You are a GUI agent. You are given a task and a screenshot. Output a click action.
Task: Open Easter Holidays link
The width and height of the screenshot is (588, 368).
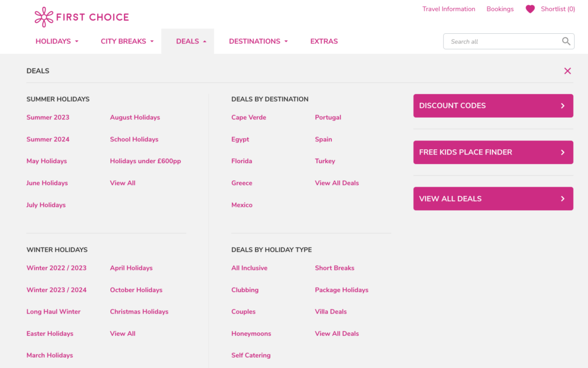pos(50,334)
